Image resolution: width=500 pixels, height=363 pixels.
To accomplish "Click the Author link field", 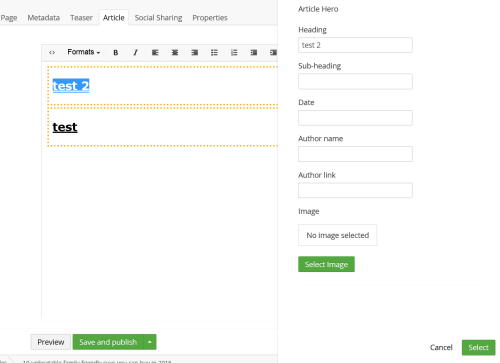I will coord(355,190).
